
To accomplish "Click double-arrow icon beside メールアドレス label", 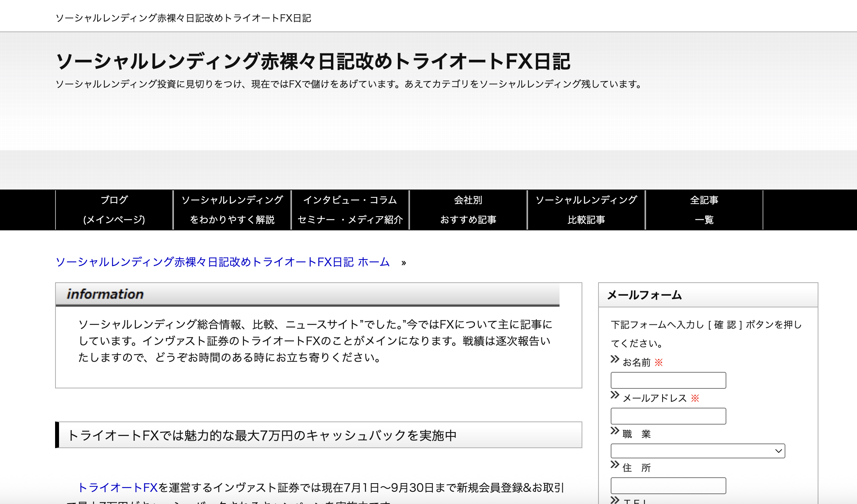I will click(615, 395).
